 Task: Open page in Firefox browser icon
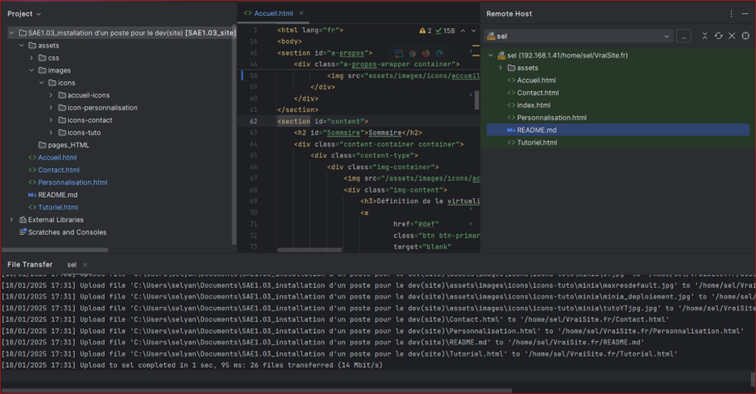(426, 53)
